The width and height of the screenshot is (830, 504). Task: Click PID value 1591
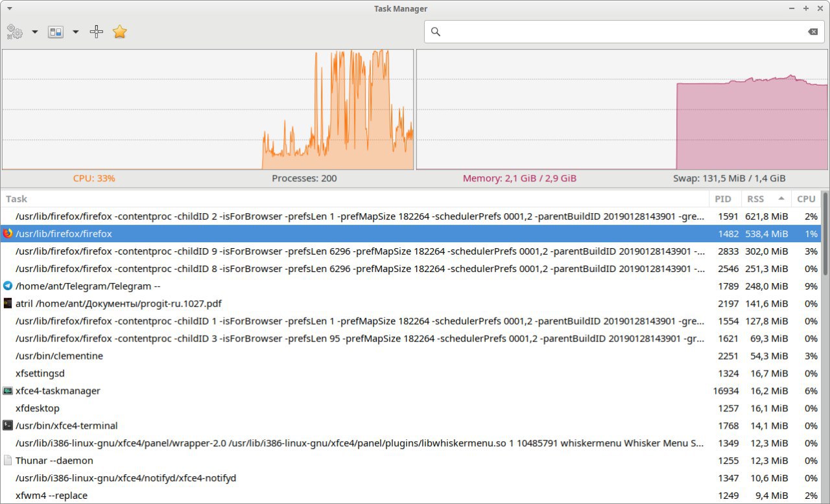(728, 216)
